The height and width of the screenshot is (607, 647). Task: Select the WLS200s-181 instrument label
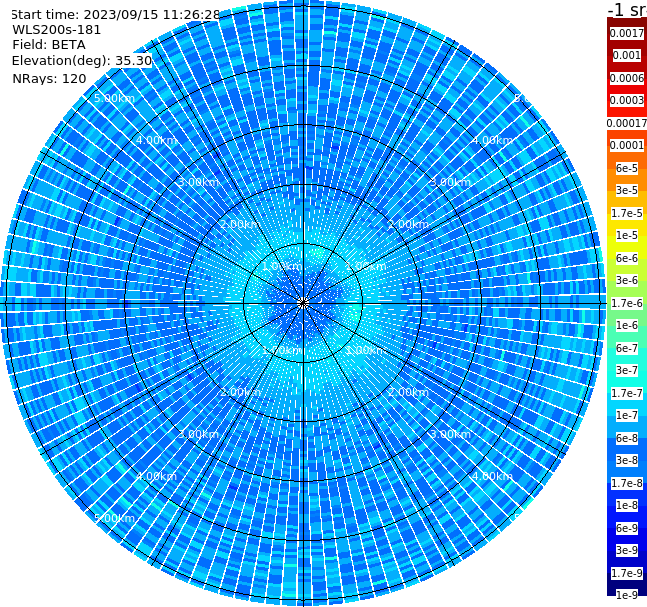coord(57,30)
